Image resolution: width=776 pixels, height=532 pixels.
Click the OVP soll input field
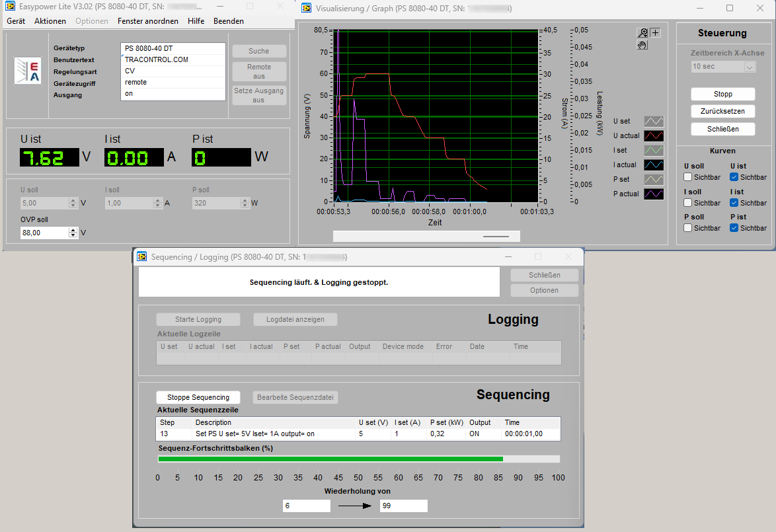[x=44, y=233]
